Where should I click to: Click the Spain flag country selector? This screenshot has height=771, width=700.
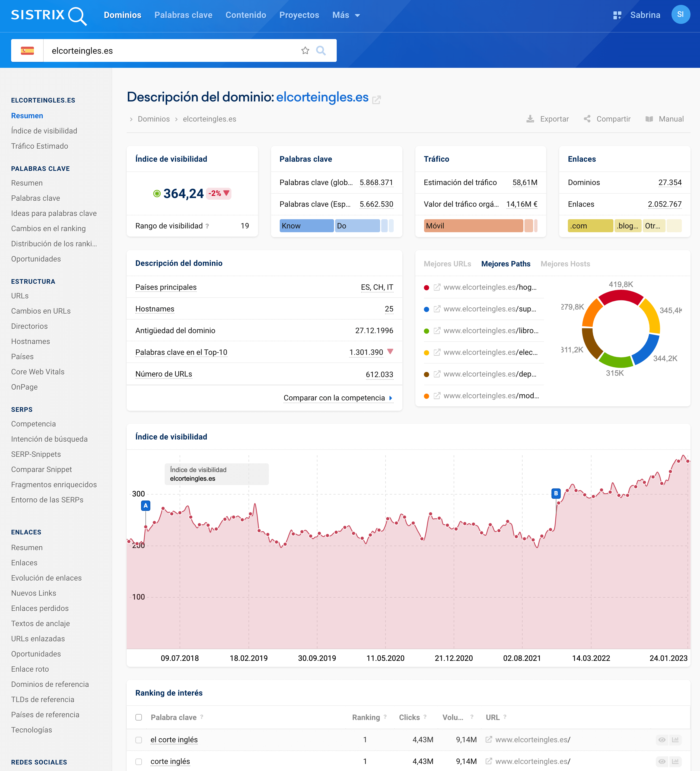(27, 50)
